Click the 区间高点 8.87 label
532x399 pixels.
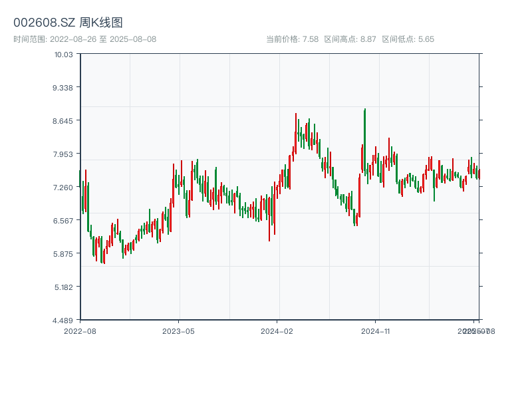(x=350, y=39)
